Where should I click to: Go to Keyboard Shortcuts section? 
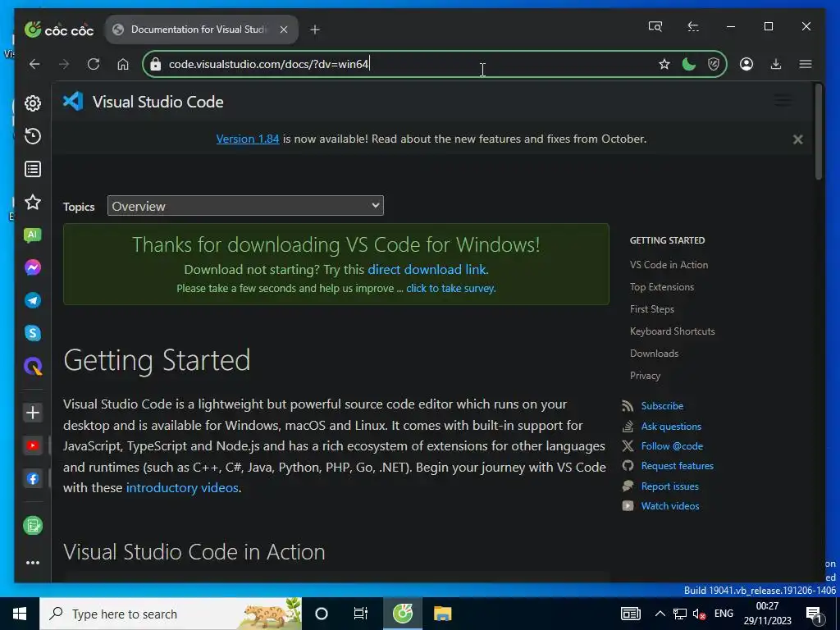pos(673,331)
